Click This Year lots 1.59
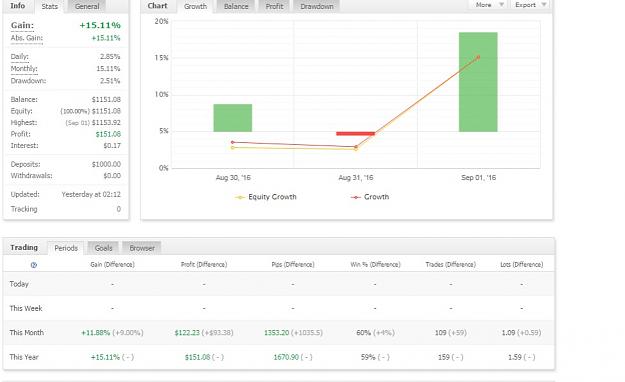The image size is (625, 382). pyautogui.click(x=515, y=357)
